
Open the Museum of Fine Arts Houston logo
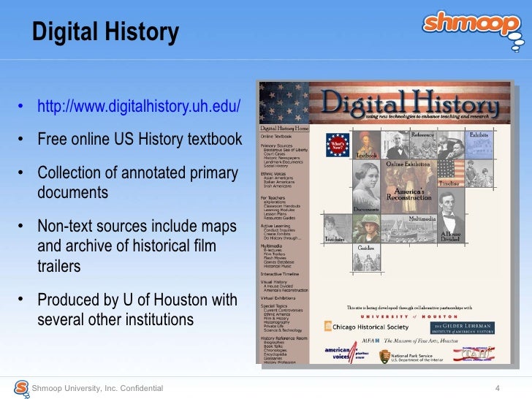click(x=410, y=341)
